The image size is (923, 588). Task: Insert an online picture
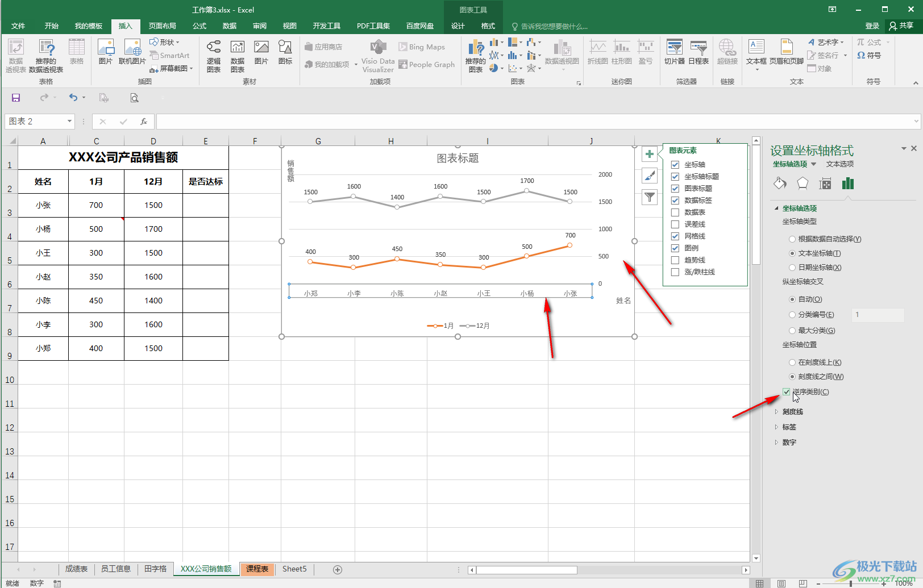pos(132,52)
